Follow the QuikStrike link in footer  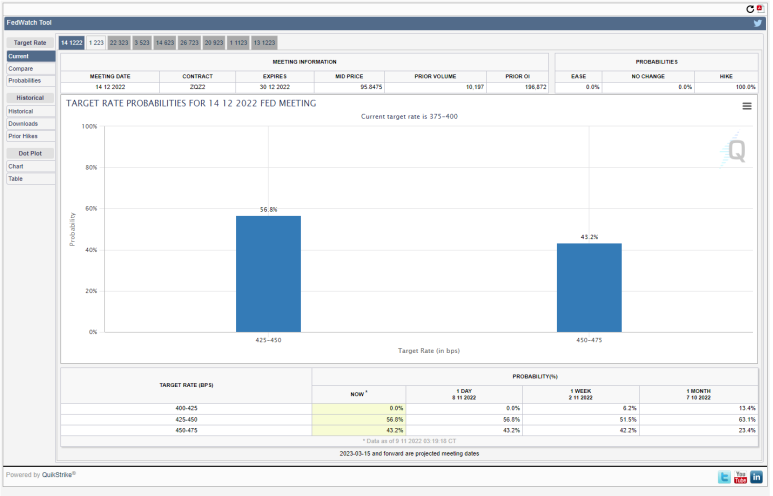[x=57, y=475]
